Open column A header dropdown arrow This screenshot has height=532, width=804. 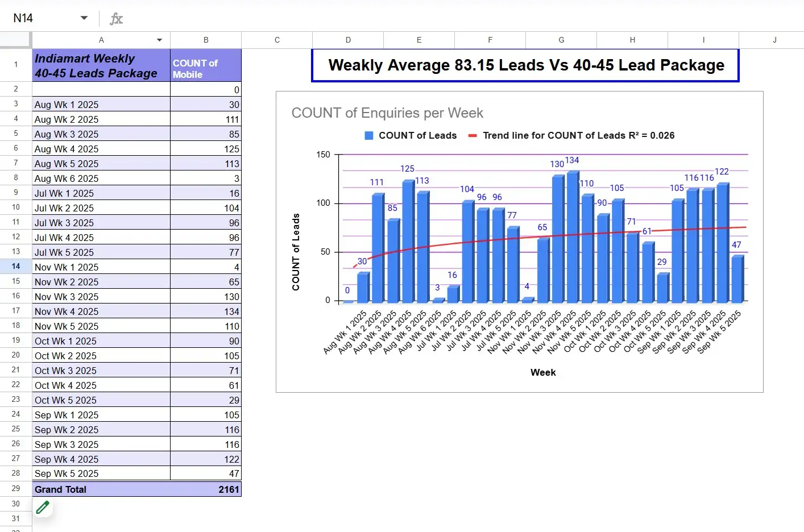click(x=159, y=40)
